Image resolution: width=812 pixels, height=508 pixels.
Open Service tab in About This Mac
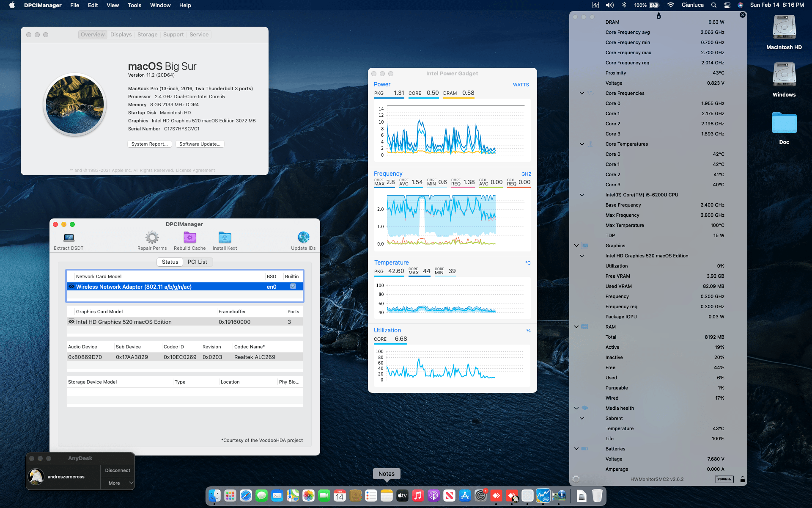199,35
